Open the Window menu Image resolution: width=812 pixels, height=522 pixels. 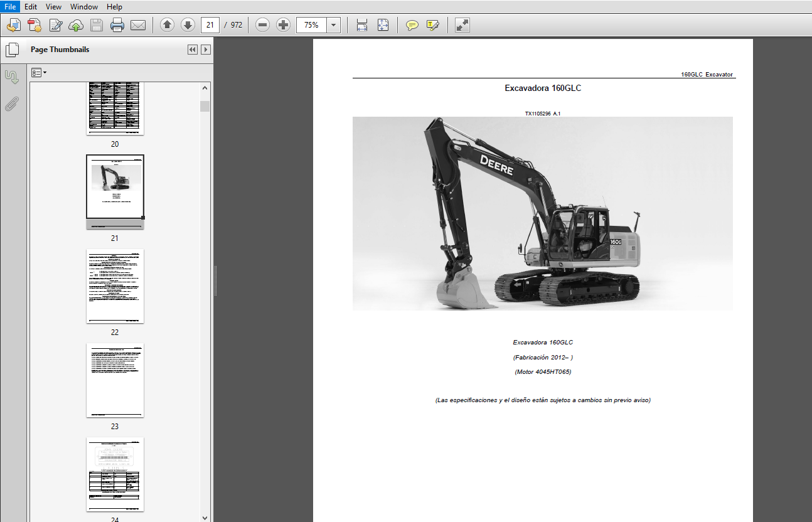84,6
